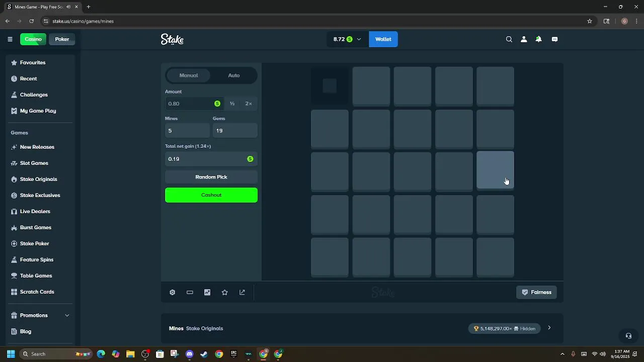Double the bet with 2× button
The image size is (644, 362).
tap(249, 104)
